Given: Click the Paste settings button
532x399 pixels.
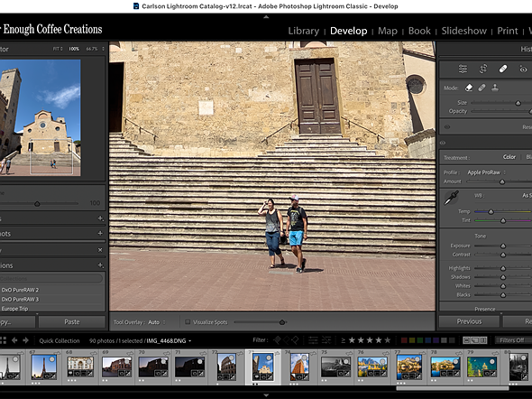Looking at the screenshot, I should [72, 321].
